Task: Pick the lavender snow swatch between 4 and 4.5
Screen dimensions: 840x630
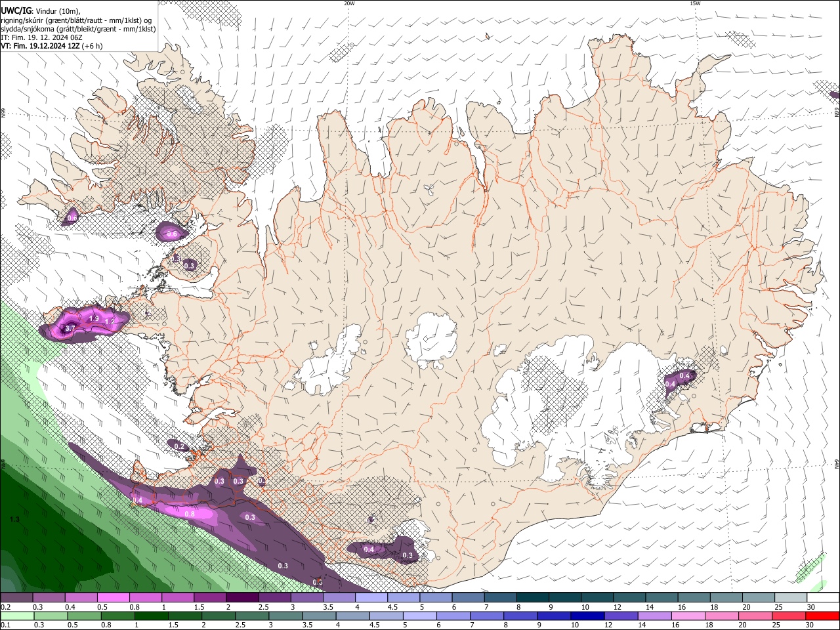Action: click(371, 598)
